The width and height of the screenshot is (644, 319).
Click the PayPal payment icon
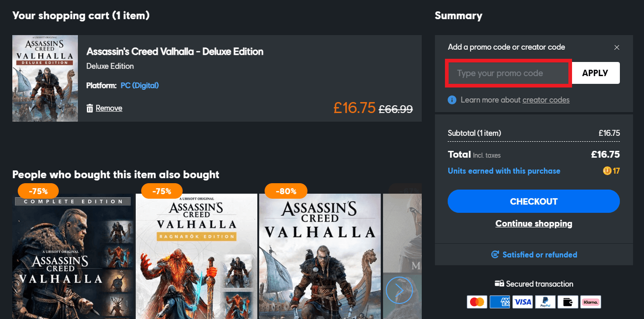pyautogui.click(x=545, y=302)
